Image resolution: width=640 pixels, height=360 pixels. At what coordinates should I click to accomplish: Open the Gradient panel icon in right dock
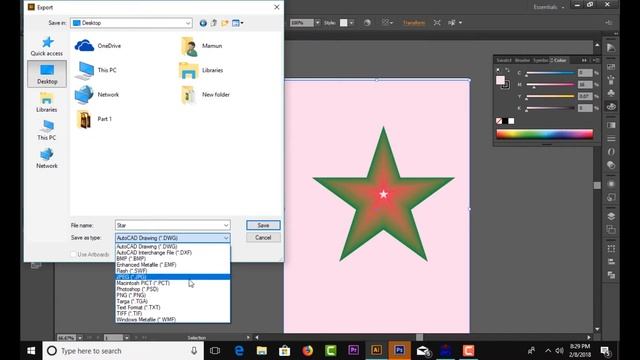click(x=611, y=125)
